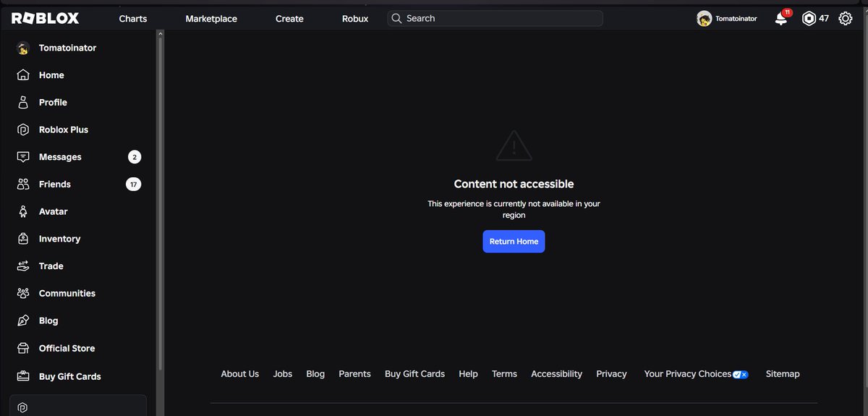Click the red notification count badge

[787, 13]
